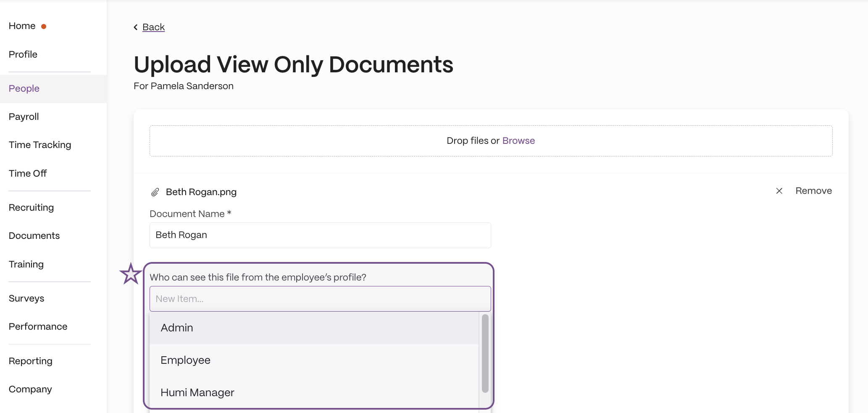
Task: Open the People section in sidebar
Action: 24,89
